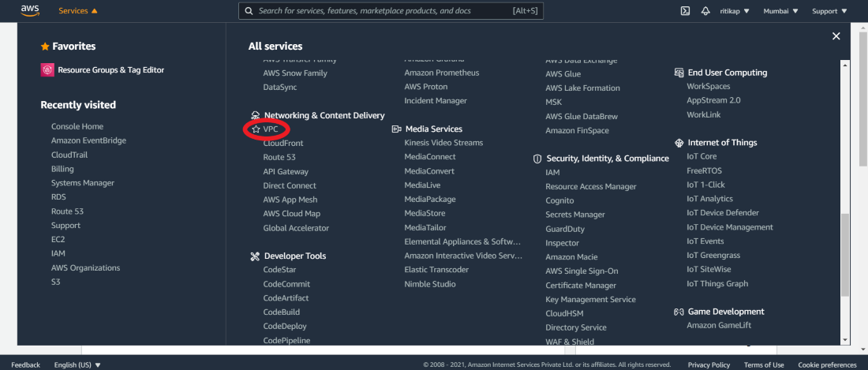This screenshot has width=868, height=370.
Task: Click the services list vertical scrollbar
Action: click(x=845, y=254)
